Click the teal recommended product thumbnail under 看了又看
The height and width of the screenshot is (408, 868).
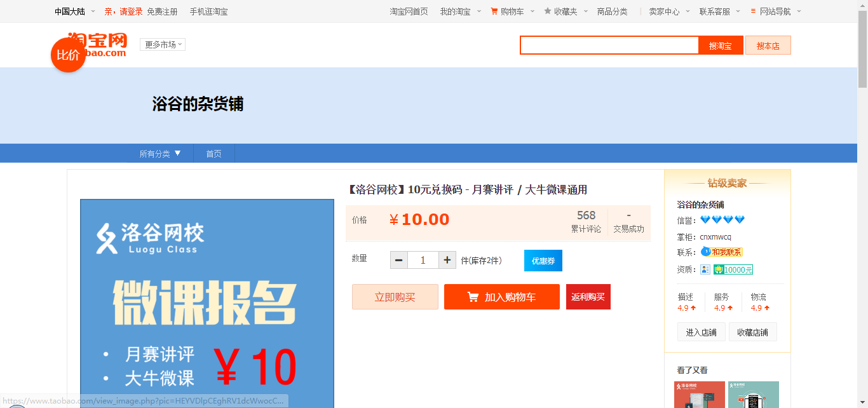pos(754,395)
